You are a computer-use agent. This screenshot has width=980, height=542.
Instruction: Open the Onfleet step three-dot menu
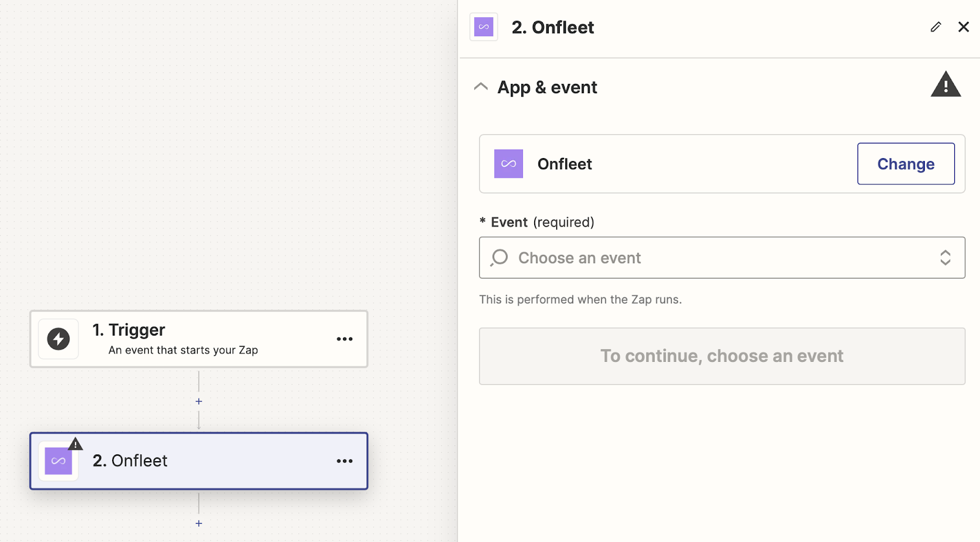[x=345, y=461]
